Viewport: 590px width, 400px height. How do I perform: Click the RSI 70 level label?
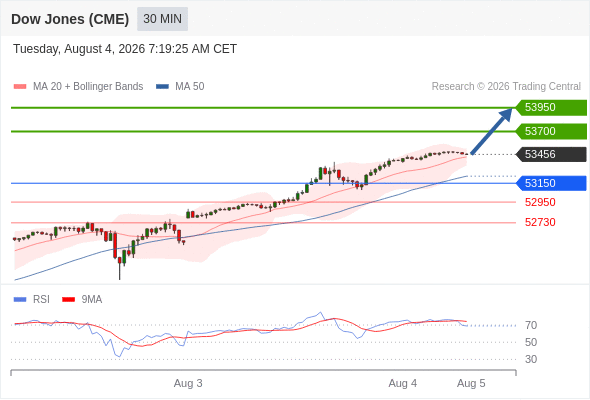(531, 325)
